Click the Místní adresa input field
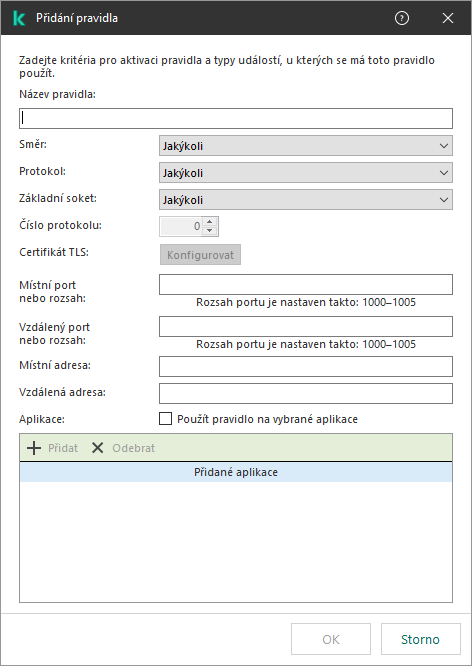The height and width of the screenshot is (666, 472). [306, 367]
